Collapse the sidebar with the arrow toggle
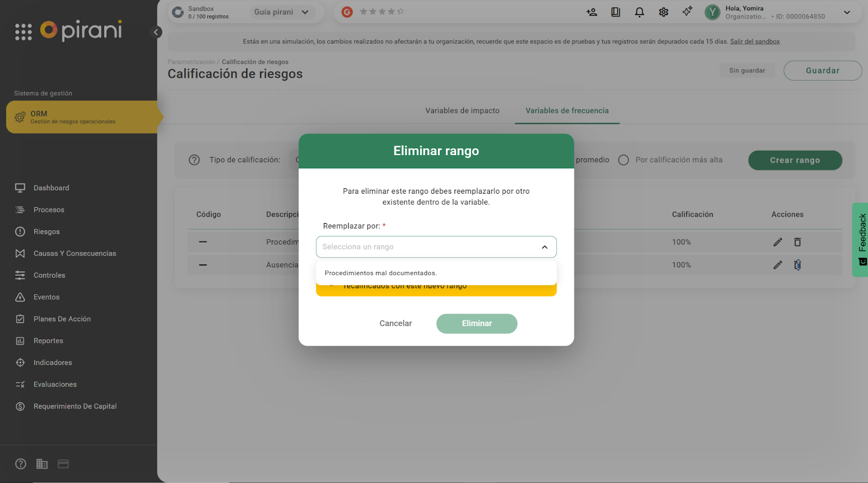868x483 pixels. [x=156, y=32]
